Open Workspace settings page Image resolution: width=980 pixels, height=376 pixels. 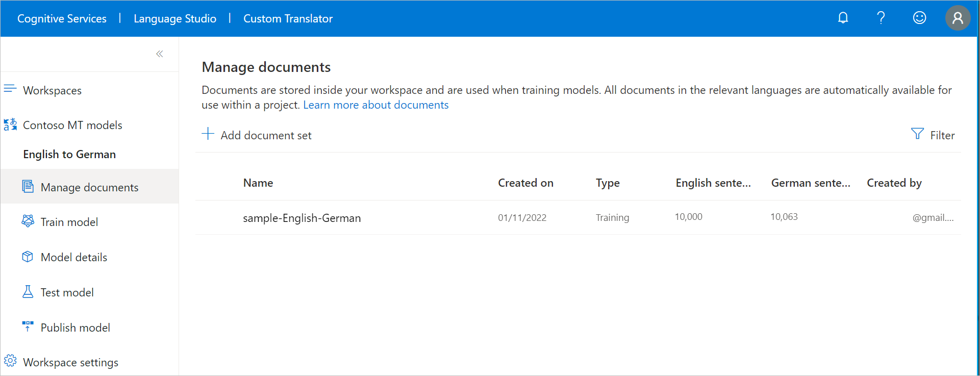click(x=70, y=362)
